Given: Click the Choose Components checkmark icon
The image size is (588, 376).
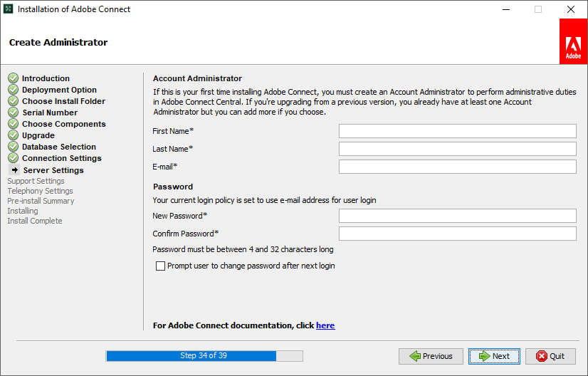Looking at the screenshot, I should [13, 123].
